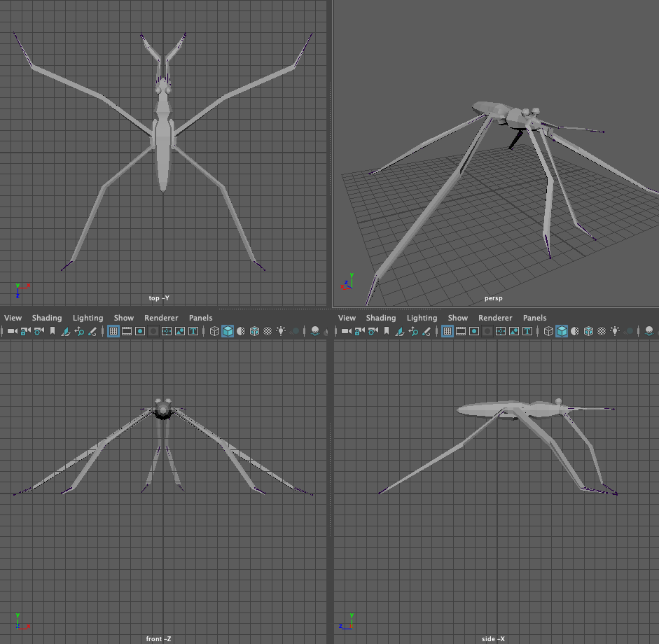Click Bookmarks icon in side panel toolbar
Image resolution: width=659 pixels, height=644 pixels.
coord(387,332)
